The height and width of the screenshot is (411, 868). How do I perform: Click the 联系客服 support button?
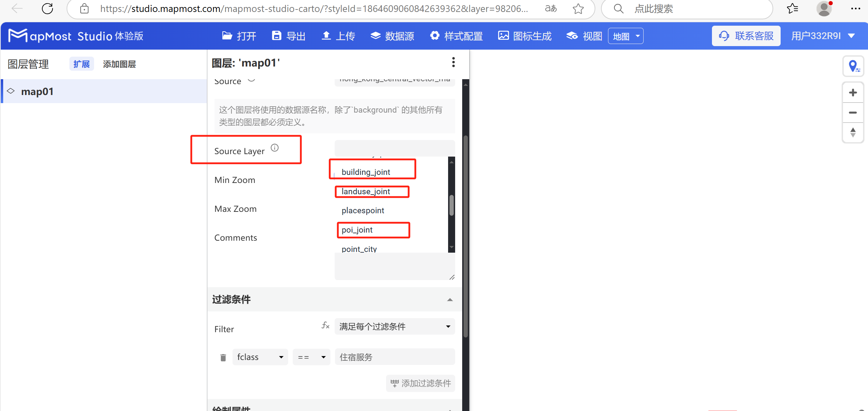[x=746, y=36]
